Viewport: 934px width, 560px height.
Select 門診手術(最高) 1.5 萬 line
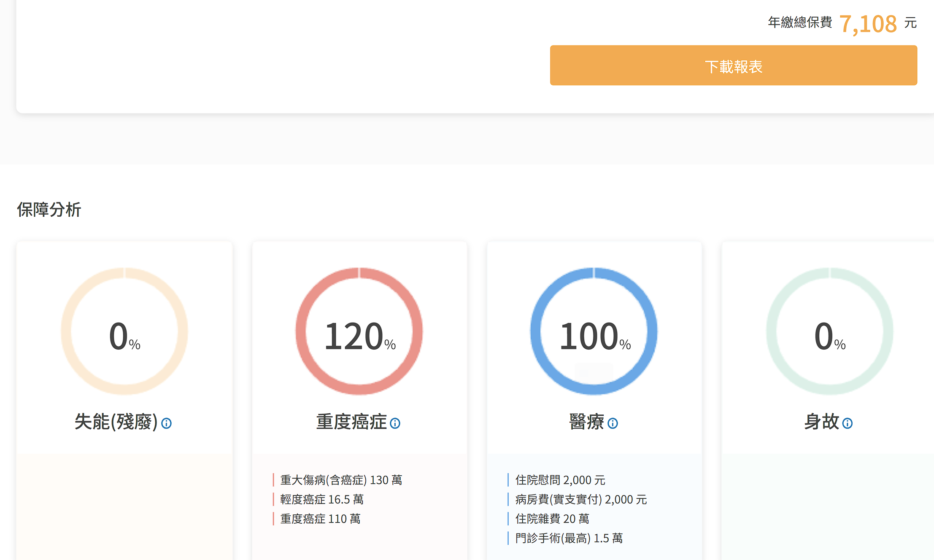pos(569,538)
